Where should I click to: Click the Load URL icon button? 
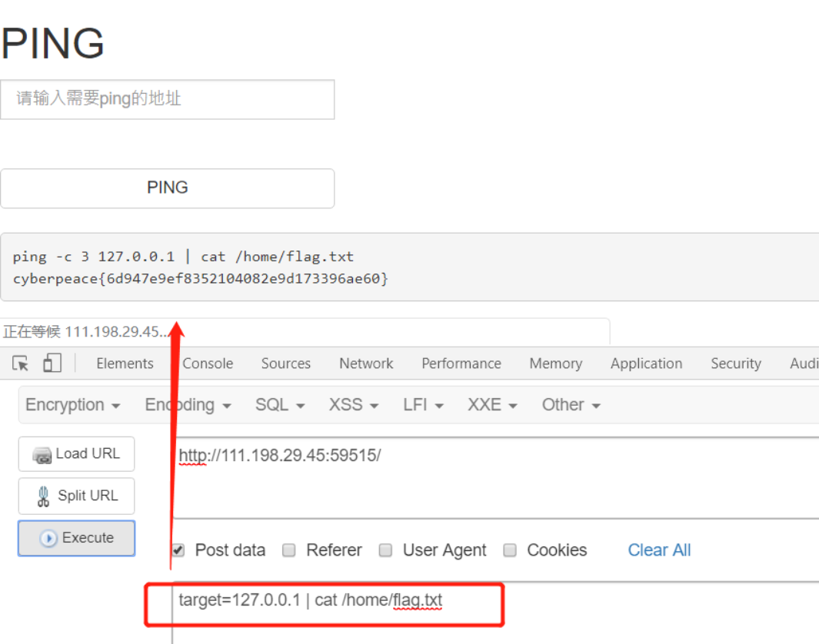click(76, 454)
